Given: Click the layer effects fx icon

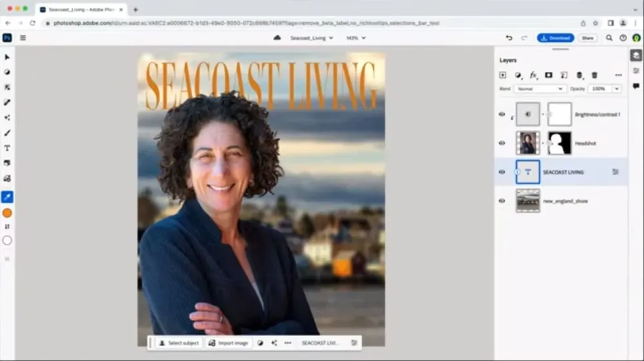Looking at the screenshot, I should click(x=533, y=75).
